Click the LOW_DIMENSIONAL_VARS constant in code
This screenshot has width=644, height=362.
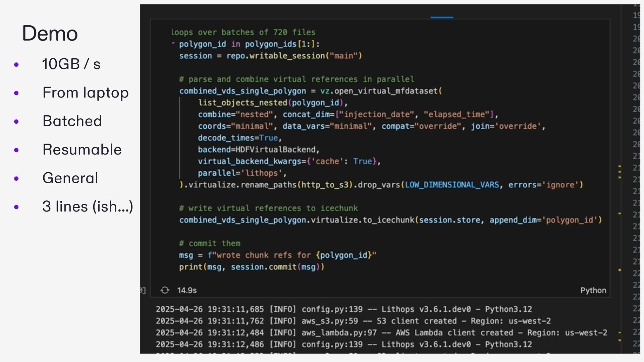pos(452,185)
